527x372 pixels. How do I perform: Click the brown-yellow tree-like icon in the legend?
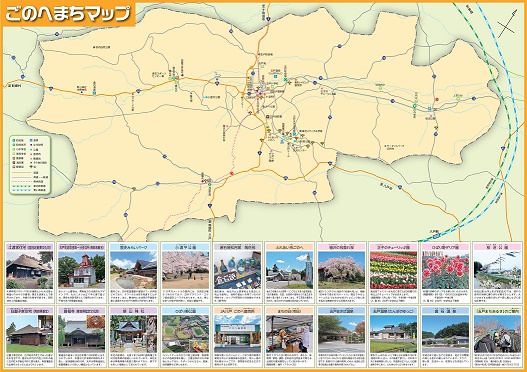tap(31, 167)
